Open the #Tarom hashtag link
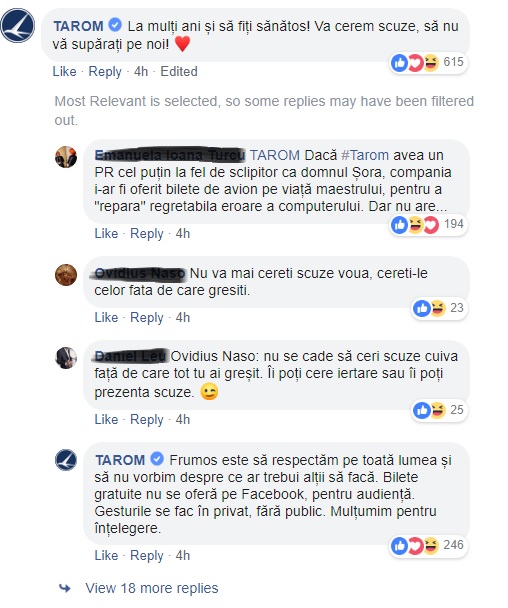 point(365,155)
